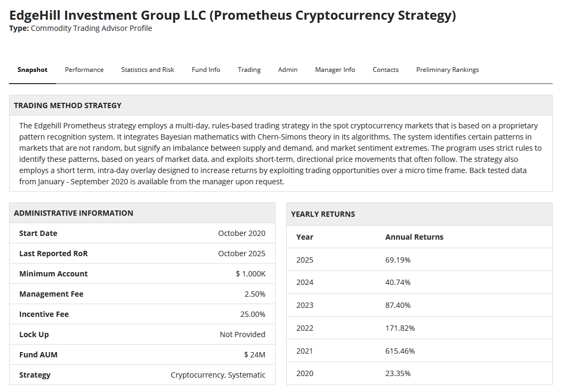Image resolution: width=565 pixels, height=392 pixels.
Task: Click the Yearly Returns section header
Action: (x=323, y=214)
